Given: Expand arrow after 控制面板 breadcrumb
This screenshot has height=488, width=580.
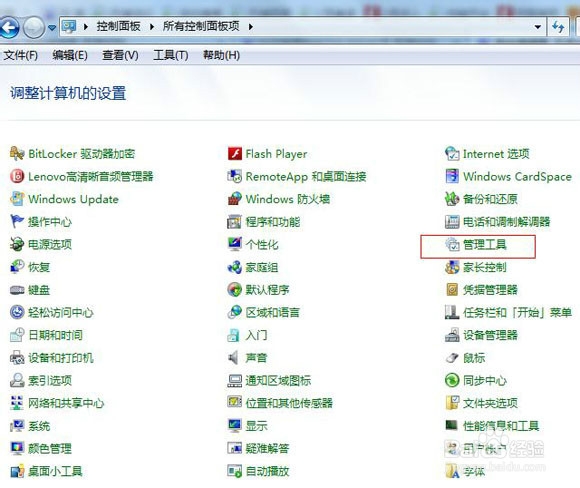Looking at the screenshot, I should point(152,27).
